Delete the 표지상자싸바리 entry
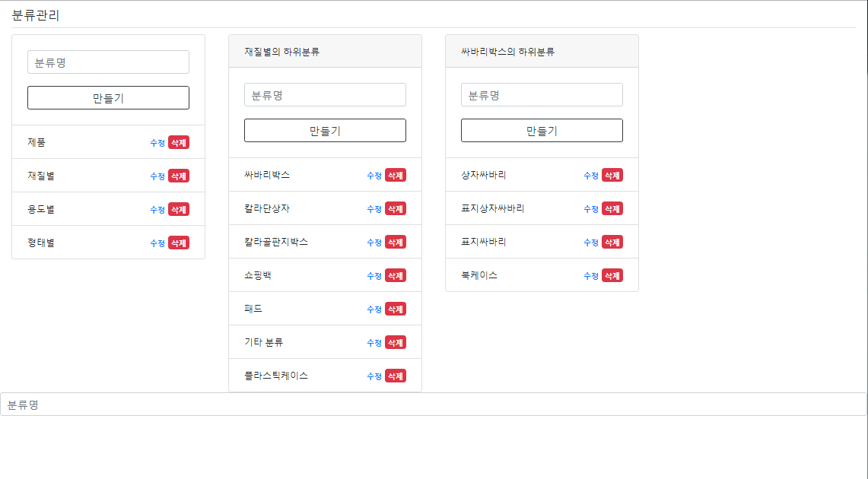 612,209
